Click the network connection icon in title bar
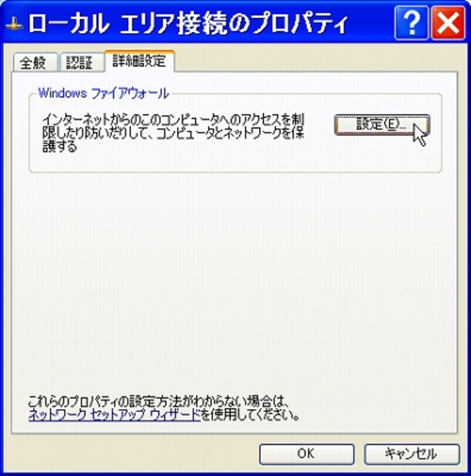The height and width of the screenshot is (476, 471). tap(14, 25)
